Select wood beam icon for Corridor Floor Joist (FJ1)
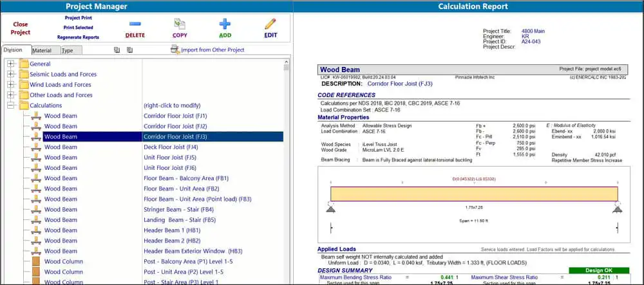The image size is (644, 285). [x=37, y=116]
